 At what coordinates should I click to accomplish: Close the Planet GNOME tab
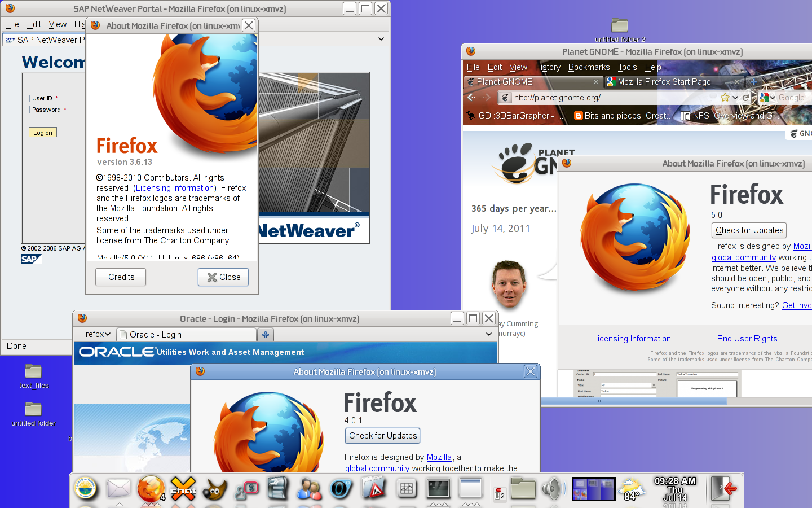pyautogui.click(x=595, y=82)
